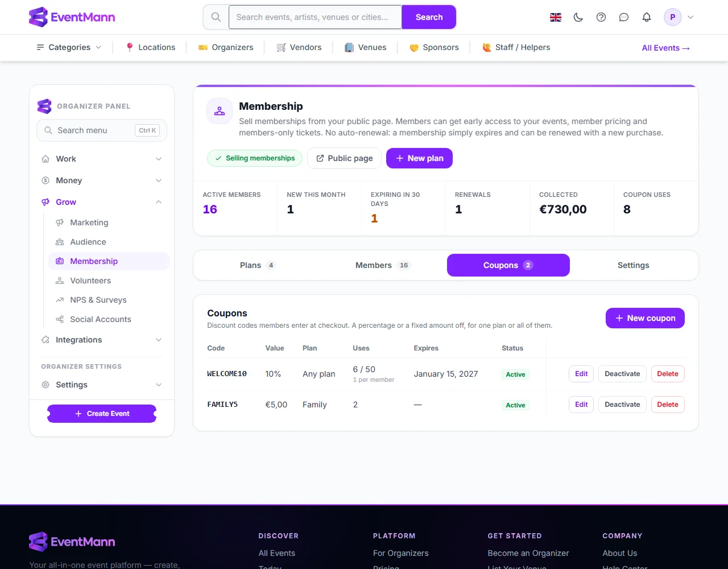The width and height of the screenshot is (728, 569).
Task: Open Audience in sidebar
Action: pos(109,242)
